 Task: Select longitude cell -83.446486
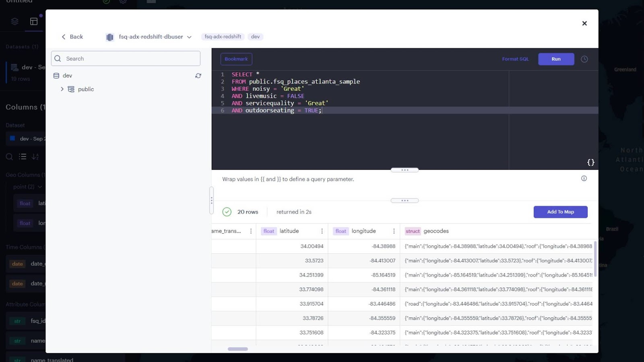tap(364, 304)
